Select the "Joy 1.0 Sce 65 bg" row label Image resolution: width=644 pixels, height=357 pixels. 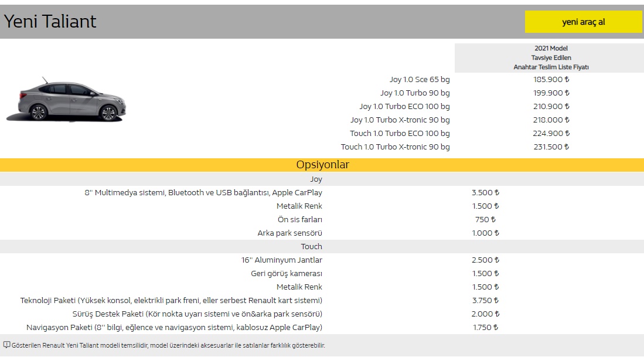420,79
